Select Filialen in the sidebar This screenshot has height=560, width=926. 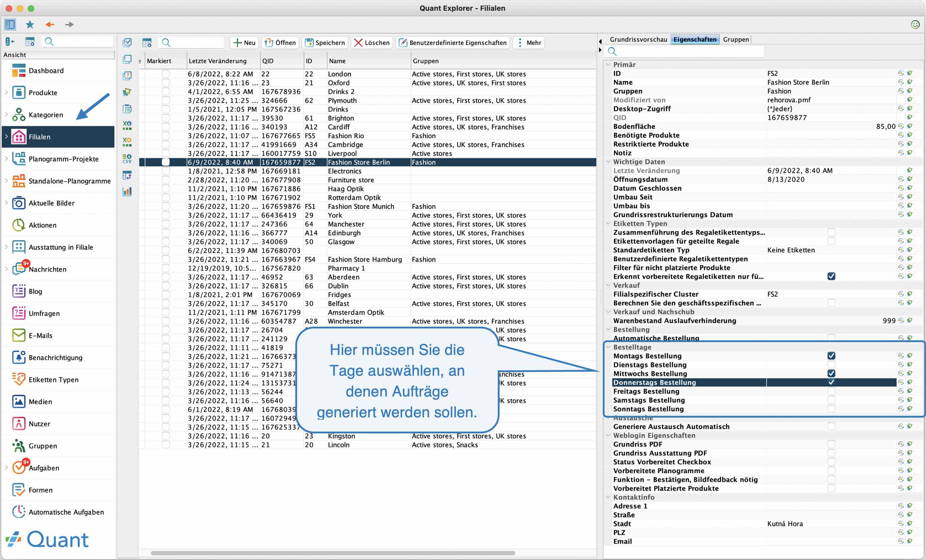pyautogui.click(x=58, y=137)
